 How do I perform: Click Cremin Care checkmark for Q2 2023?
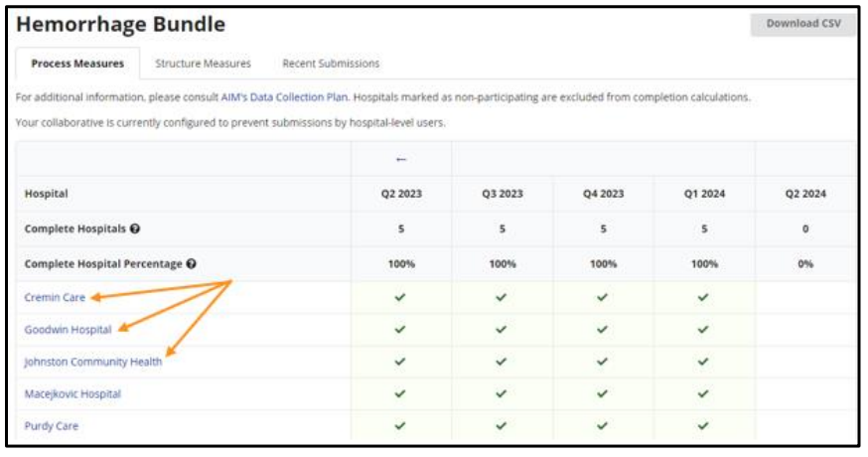click(x=401, y=297)
